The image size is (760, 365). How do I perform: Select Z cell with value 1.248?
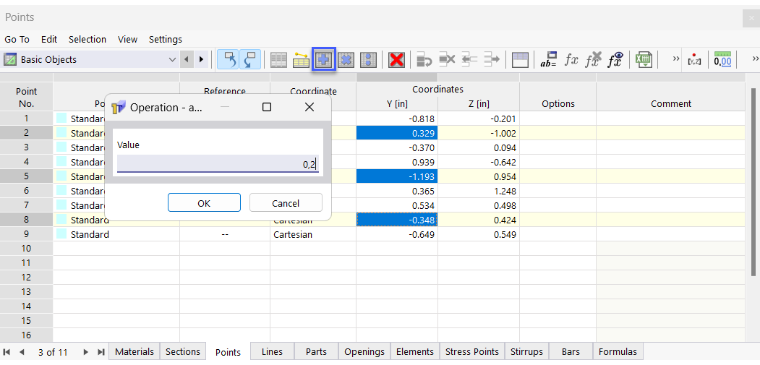tap(478, 191)
